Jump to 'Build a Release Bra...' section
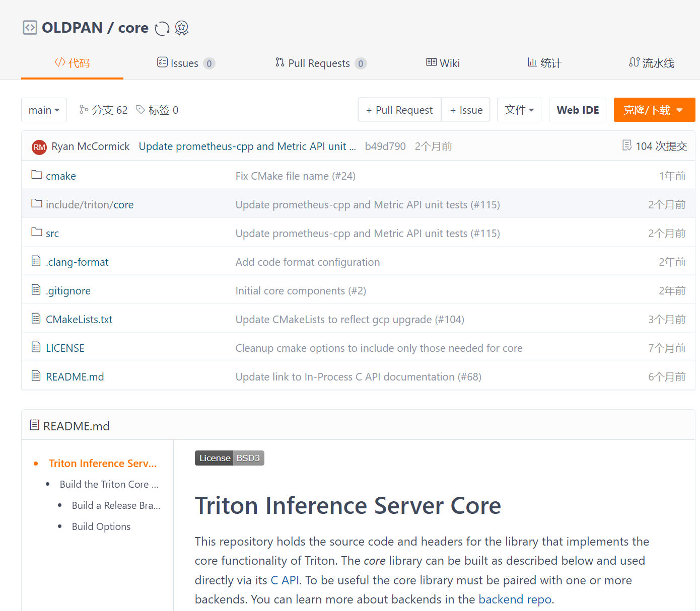This screenshot has height=611, width=700. pos(116,505)
